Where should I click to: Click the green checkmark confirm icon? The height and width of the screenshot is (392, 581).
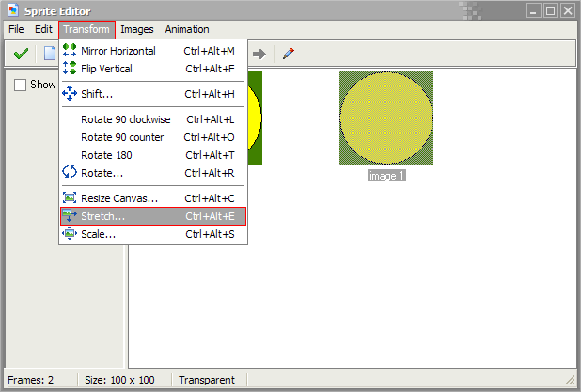[21, 54]
